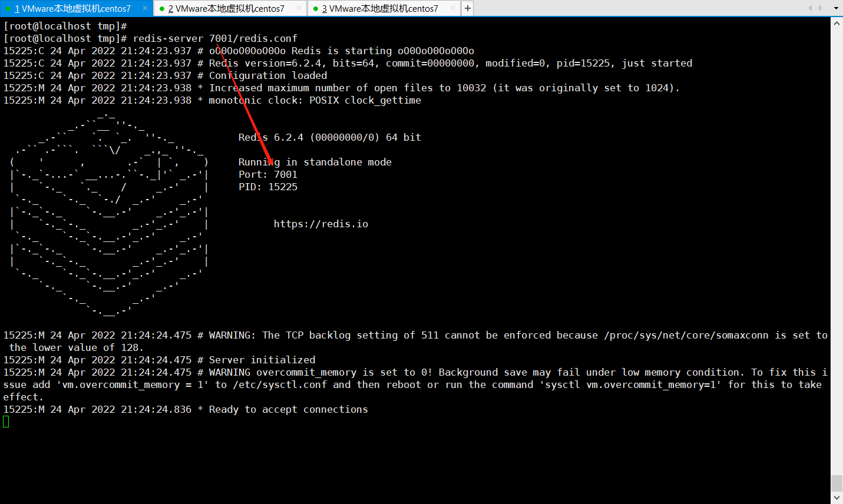
Task: Close session tab 3
Action: coord(453,8)
